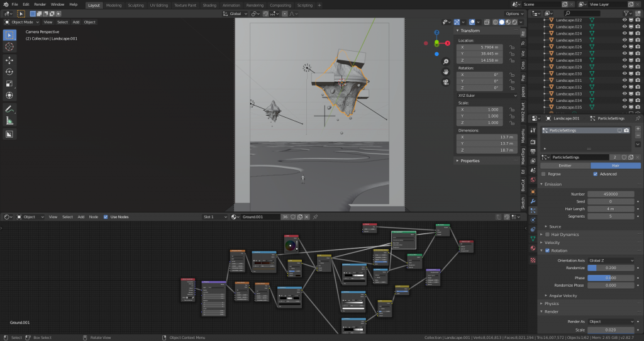Open the Render menu
This screenshot has width=644, height=341.
tap(40, 4)
